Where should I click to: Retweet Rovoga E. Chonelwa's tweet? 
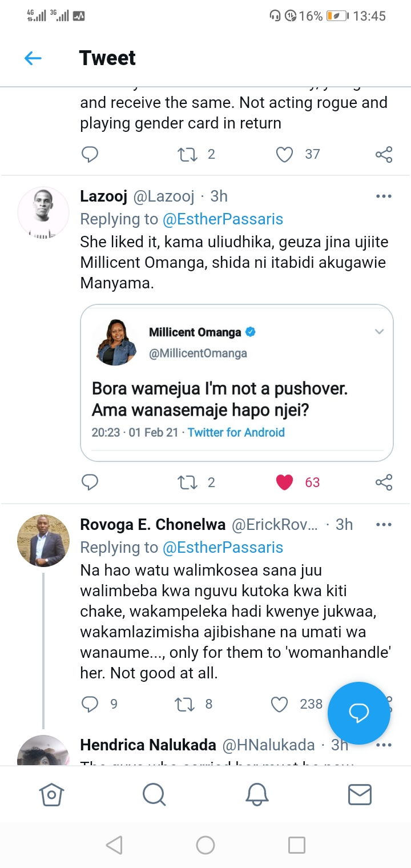pyautogui.click(x=185, y=704)
